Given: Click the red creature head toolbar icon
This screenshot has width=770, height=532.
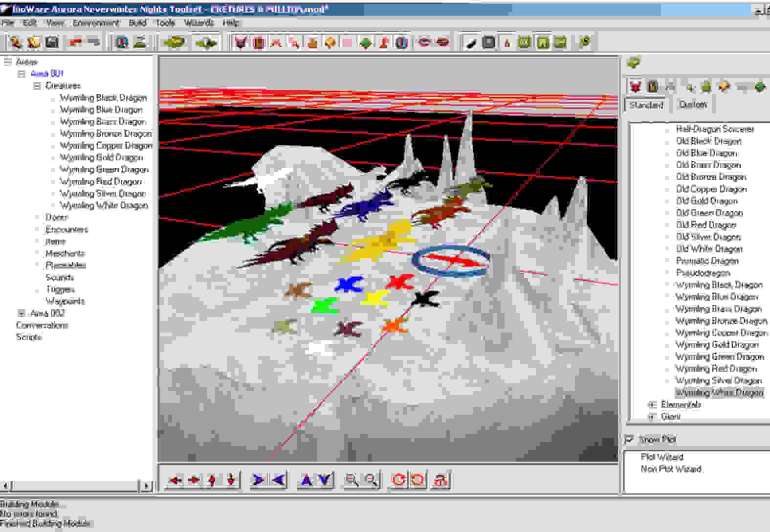Looking at the screenshot, I should point(241,43).
